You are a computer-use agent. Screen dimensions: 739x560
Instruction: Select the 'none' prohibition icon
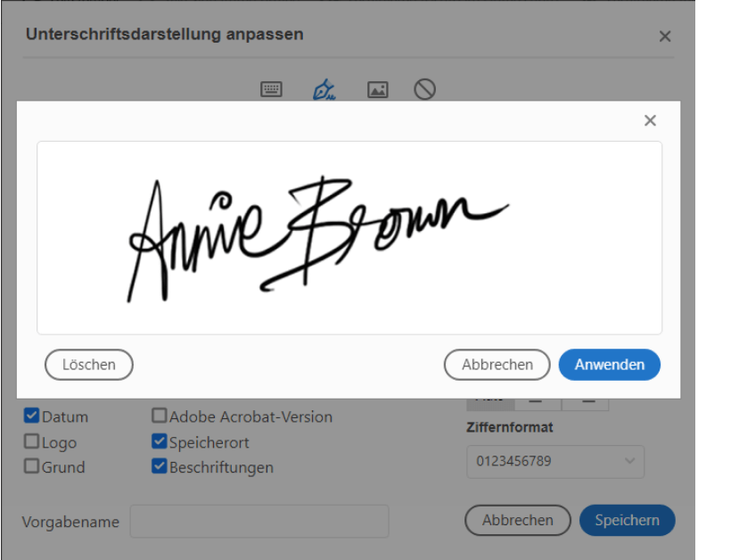tap(424, 89)
